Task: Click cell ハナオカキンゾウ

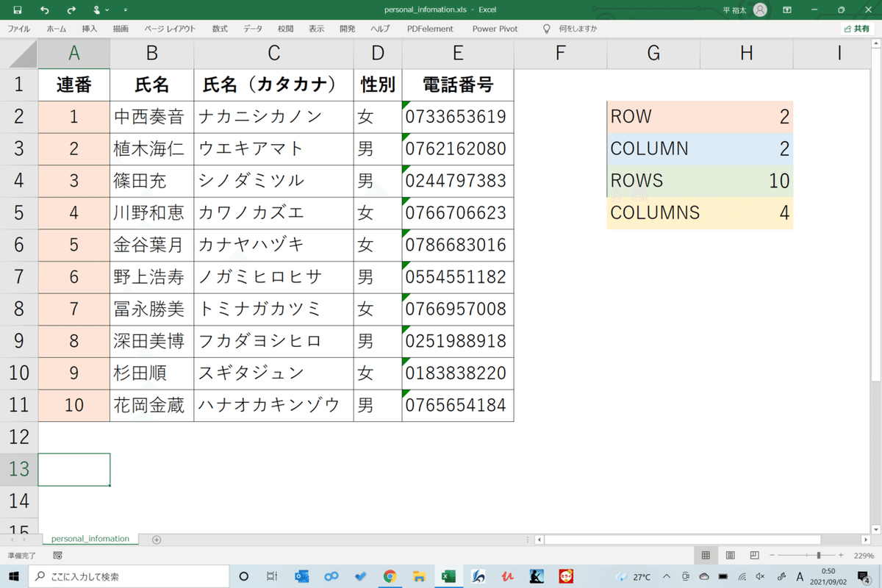Action: (x=273, y=404)
